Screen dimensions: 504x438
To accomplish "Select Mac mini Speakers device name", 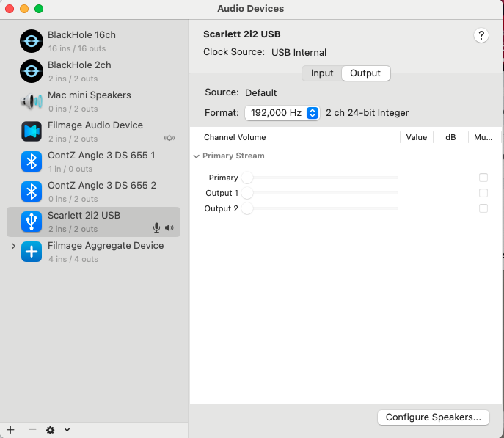I will pos(90,95).
